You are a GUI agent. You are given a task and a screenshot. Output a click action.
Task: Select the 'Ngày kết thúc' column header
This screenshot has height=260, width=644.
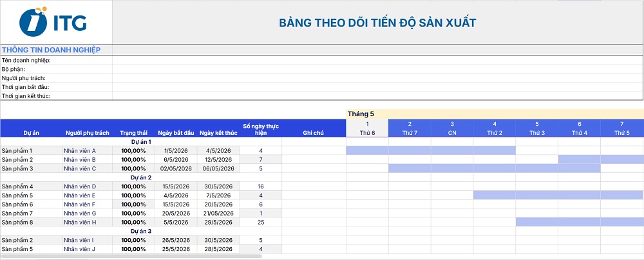(218, 128)
